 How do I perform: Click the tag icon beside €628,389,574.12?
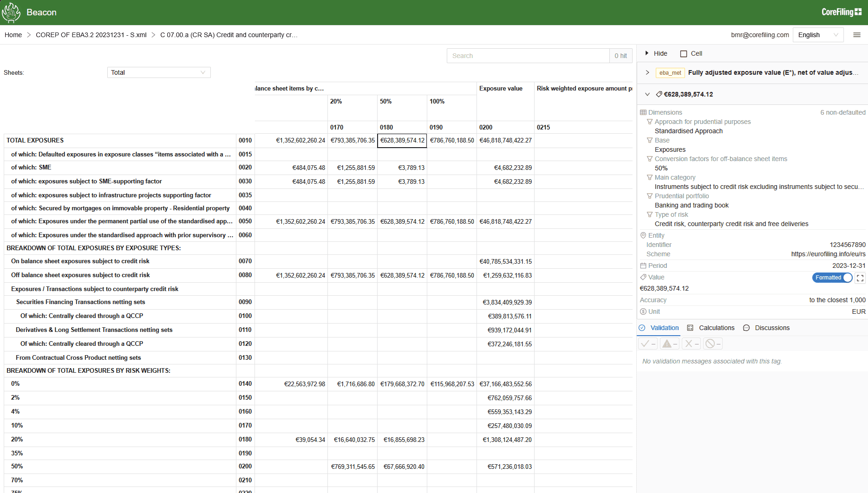(x=659, y=94)
